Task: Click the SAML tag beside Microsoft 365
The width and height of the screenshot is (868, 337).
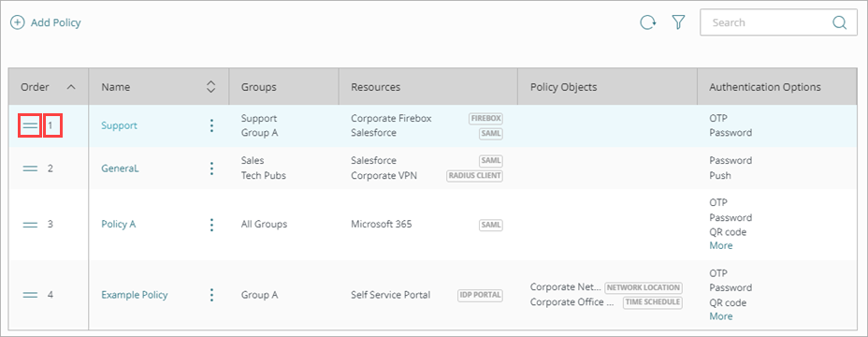Action: click(490, 225)
